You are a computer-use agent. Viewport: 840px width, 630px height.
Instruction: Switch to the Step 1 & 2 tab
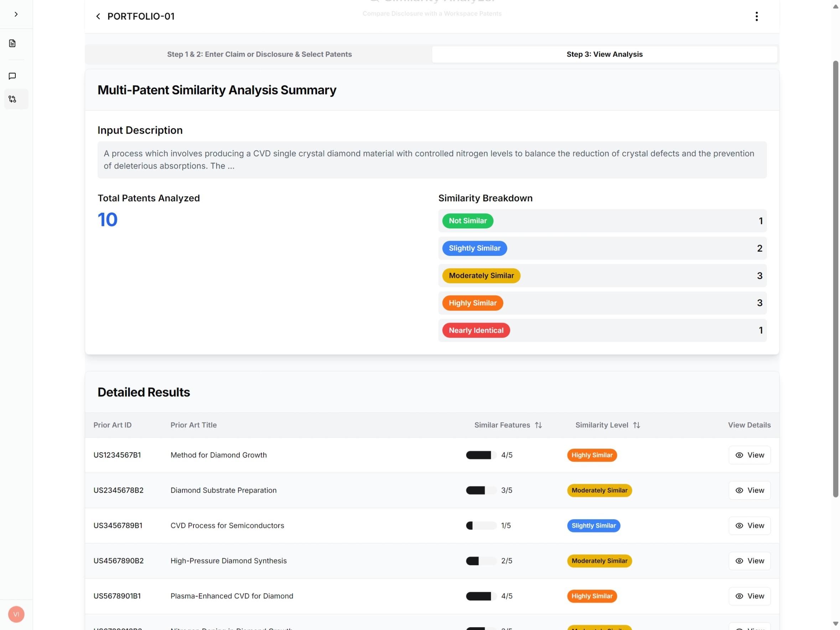[259, 54]
